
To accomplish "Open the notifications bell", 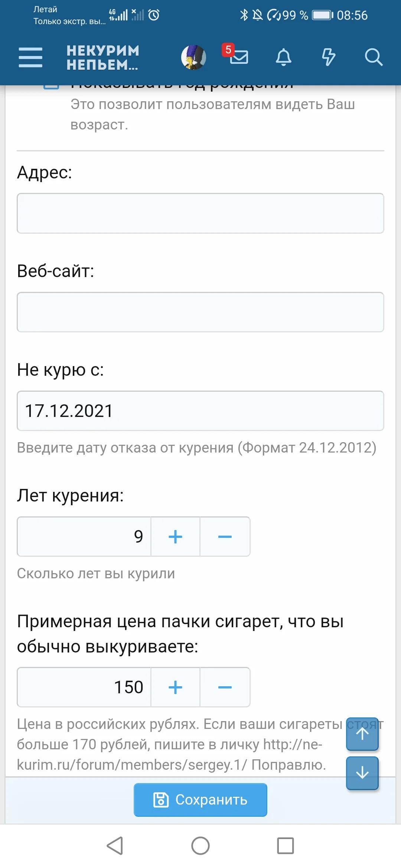I will tap(284, 57).
